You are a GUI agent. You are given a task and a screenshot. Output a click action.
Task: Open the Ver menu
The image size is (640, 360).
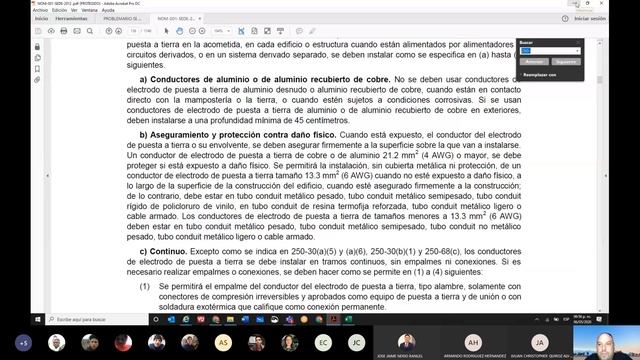click(x=74, y=10)
